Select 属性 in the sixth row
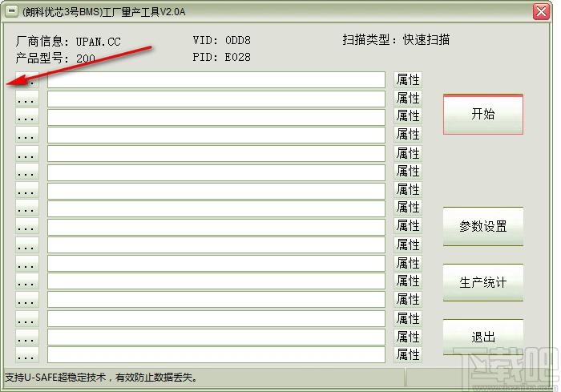Image resolution: width=561 pixels, height=392 pixels. tap(408, 172)
